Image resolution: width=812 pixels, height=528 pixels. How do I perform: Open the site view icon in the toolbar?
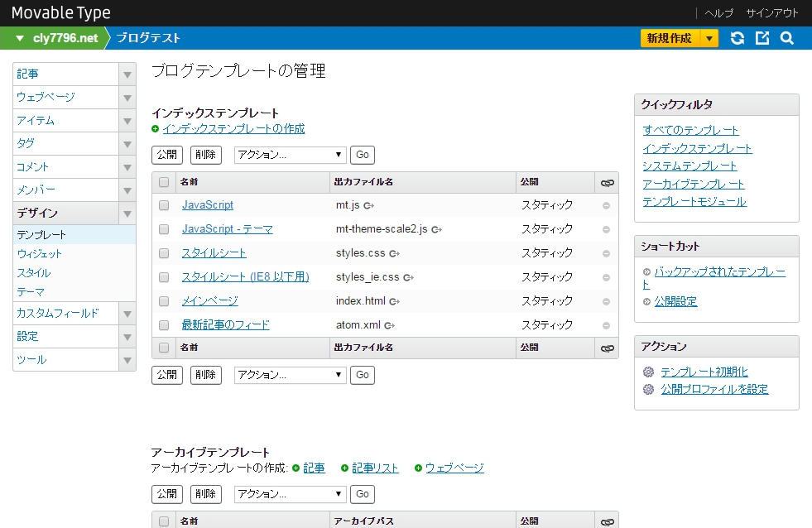coord(762,38)
